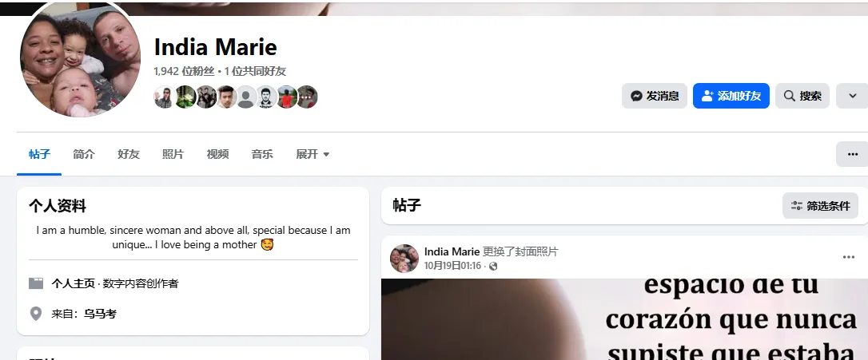
Task: Expand the chevron dropdown next to 搜索
Action: tap(853, 96)
